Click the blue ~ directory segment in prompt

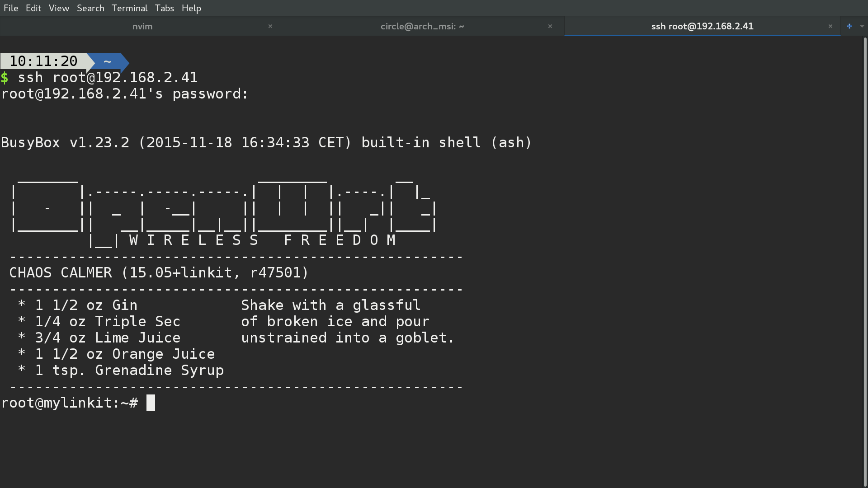click(x=108, y=61)
